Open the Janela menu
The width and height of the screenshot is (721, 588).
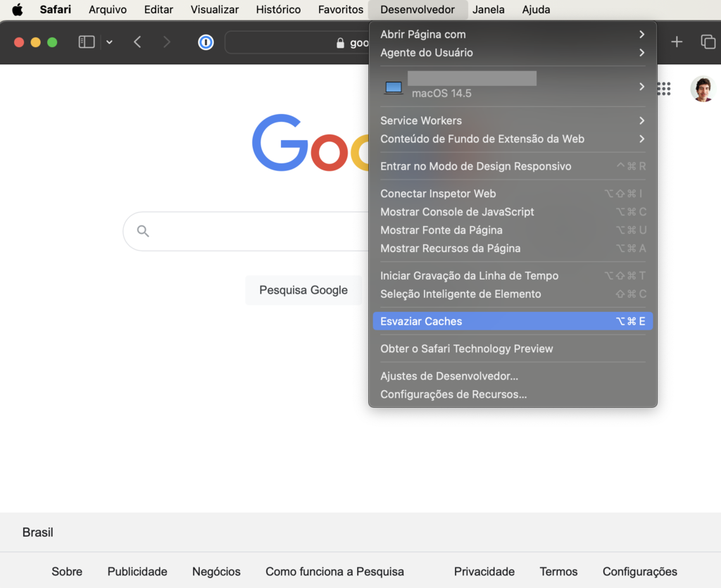[489, 9]
